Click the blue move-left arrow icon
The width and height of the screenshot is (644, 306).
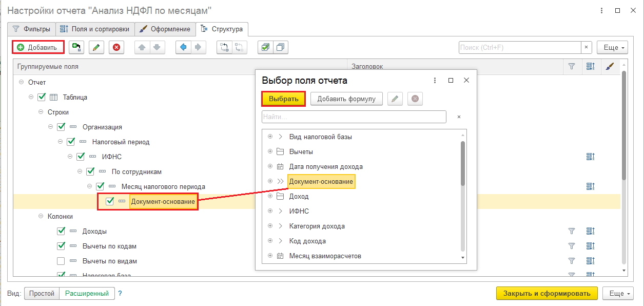[182, 47]
